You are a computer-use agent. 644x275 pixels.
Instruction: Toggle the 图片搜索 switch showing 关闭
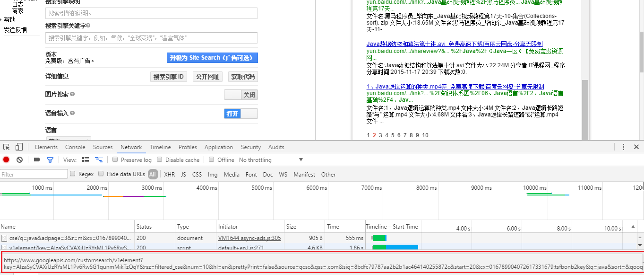tap(241, 95)
